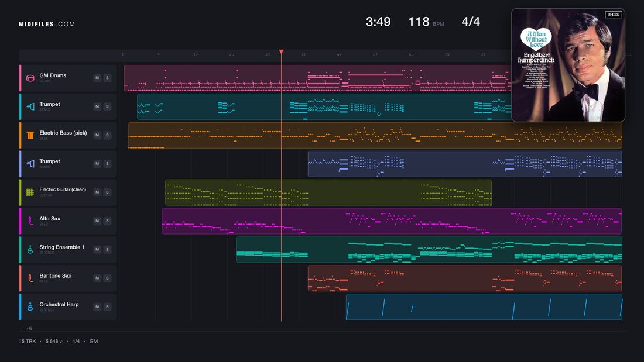Mute the Orchestral Harp track
This screenshot has height=362, width=644.
pos(97,306)
